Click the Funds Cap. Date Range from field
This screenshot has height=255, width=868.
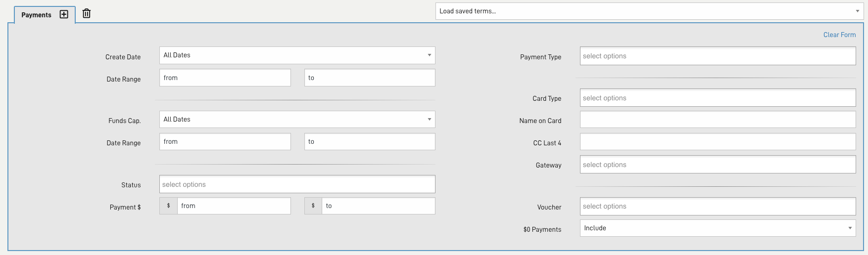[x=225, y=142]
